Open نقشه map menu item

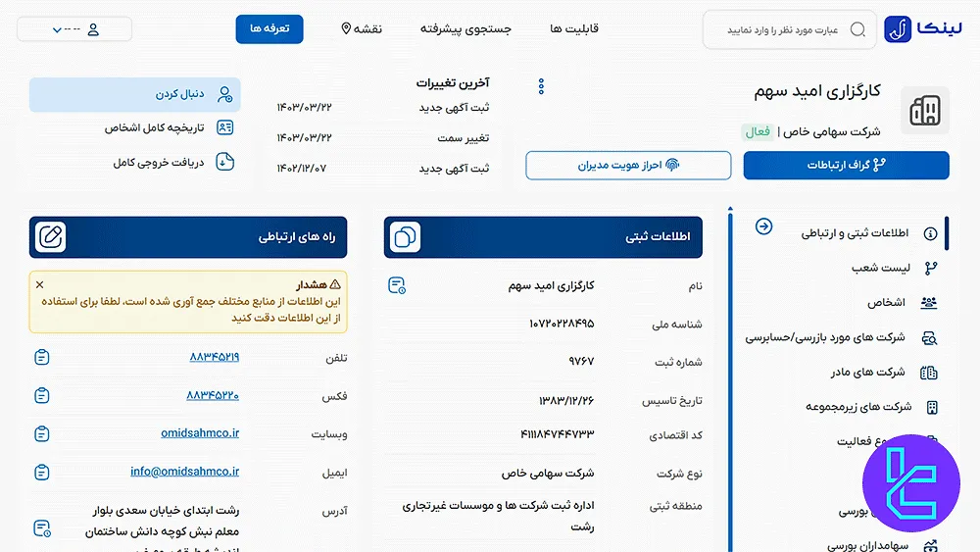coord(362,28)
